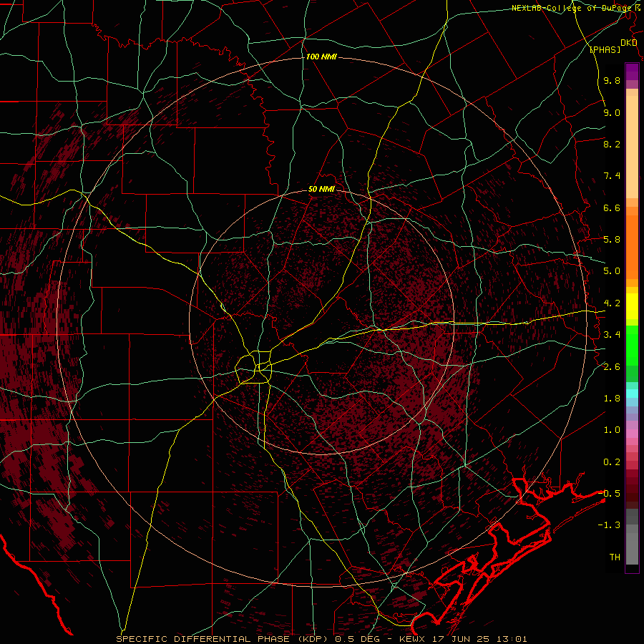The height and width of the screenshot is (644, 644).
Task: Select the -0.5 scale value
Action: point(609,494)
